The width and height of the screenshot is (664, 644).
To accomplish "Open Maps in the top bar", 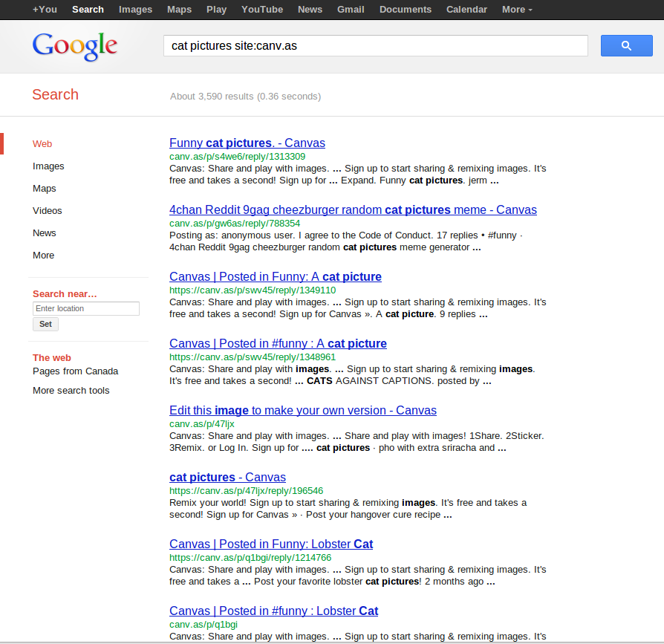I will pyautogui.click(x=179, y=10).
